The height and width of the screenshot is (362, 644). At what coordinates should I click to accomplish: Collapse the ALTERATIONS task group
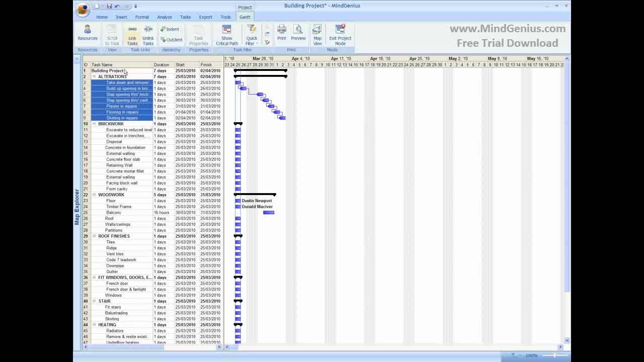point(94,76)
